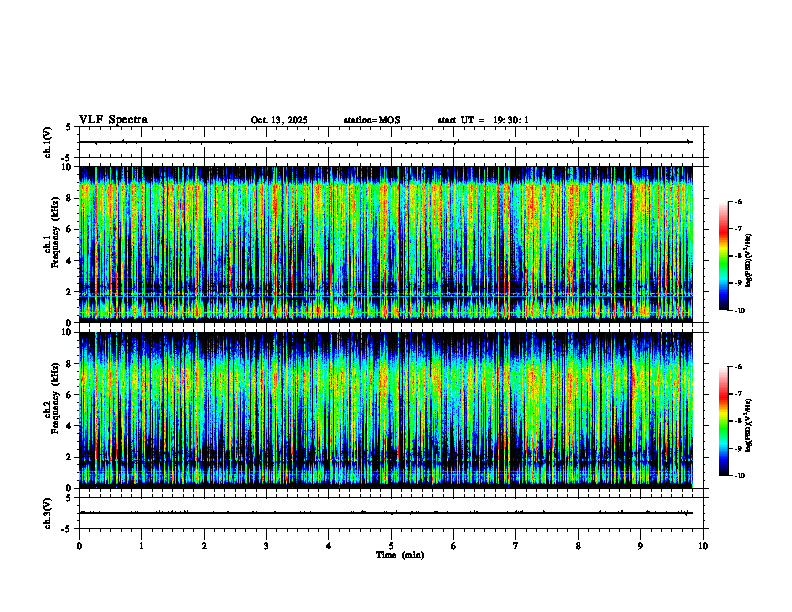Click the "5" tick on the ch.1(V) axis
Screen dimensions: 792x612
pyautogui.click(x=68, y=127)
